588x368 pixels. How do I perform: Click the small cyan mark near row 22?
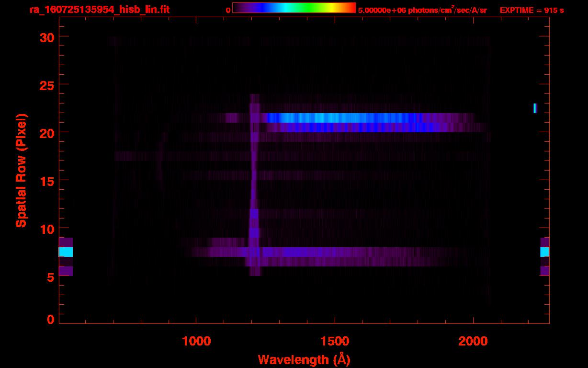[x=535, y=108]
